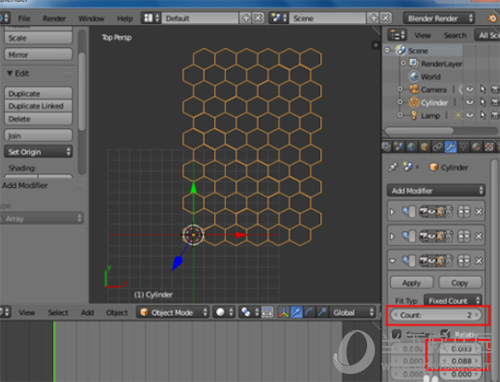Delete the Default screen layout with X

click(x=258, y=18)
